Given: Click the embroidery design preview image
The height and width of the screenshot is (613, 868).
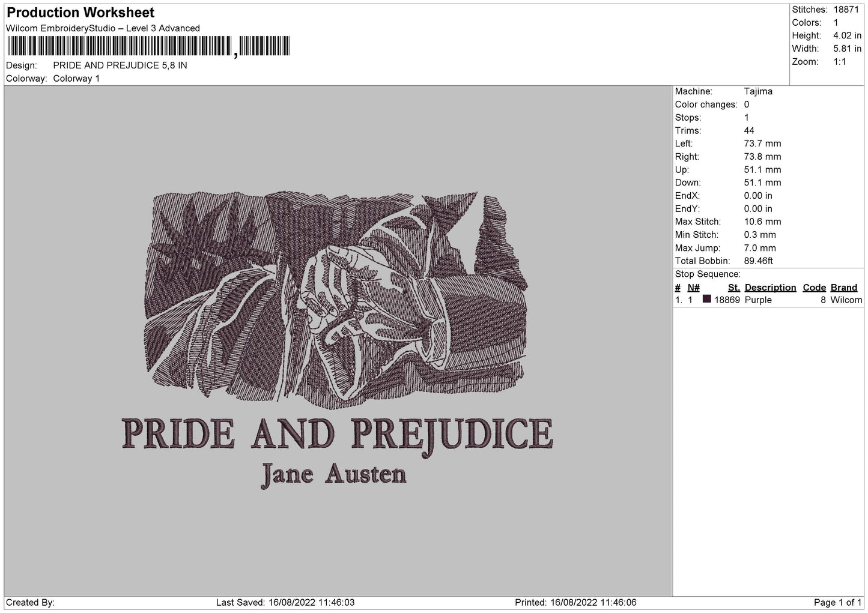Looking at the screenshot, I should (337, 340).
